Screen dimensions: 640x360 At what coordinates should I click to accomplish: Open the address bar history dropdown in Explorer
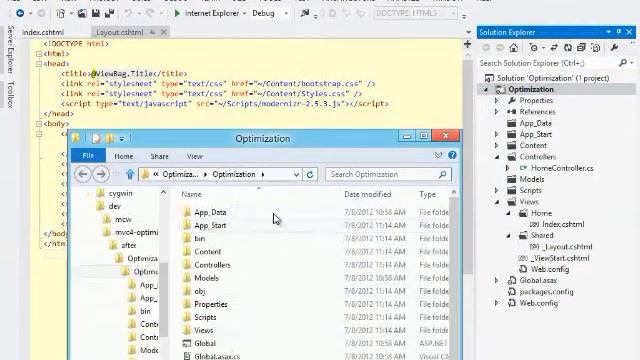click(x=296, y=175)
